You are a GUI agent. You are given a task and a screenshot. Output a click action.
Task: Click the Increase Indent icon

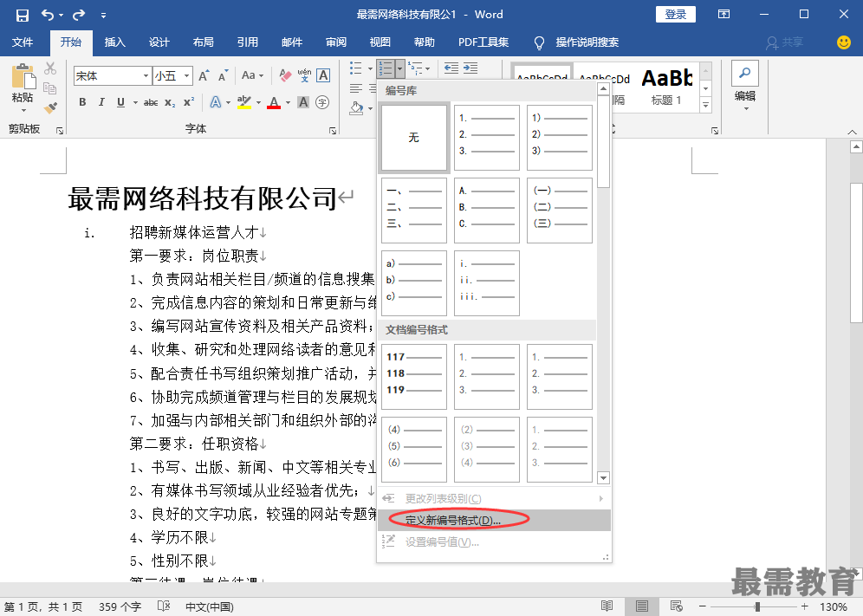(470, 68)
